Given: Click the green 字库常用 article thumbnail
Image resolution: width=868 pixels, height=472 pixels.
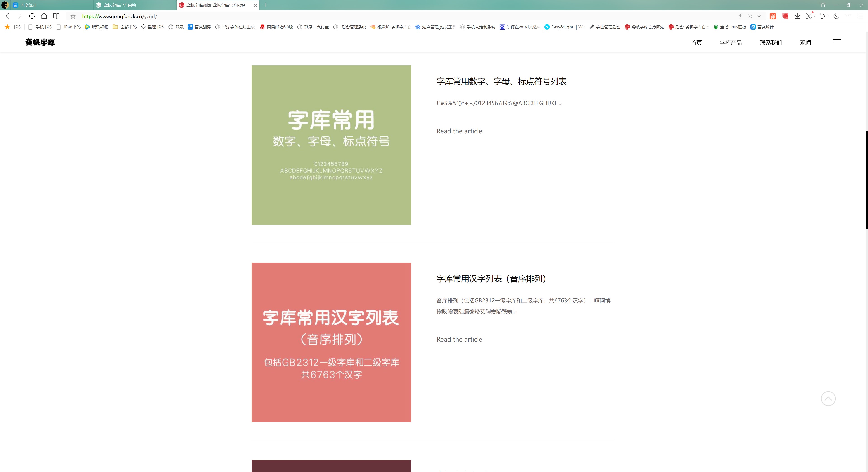Looking at the screenshot, I should (331, 145).
